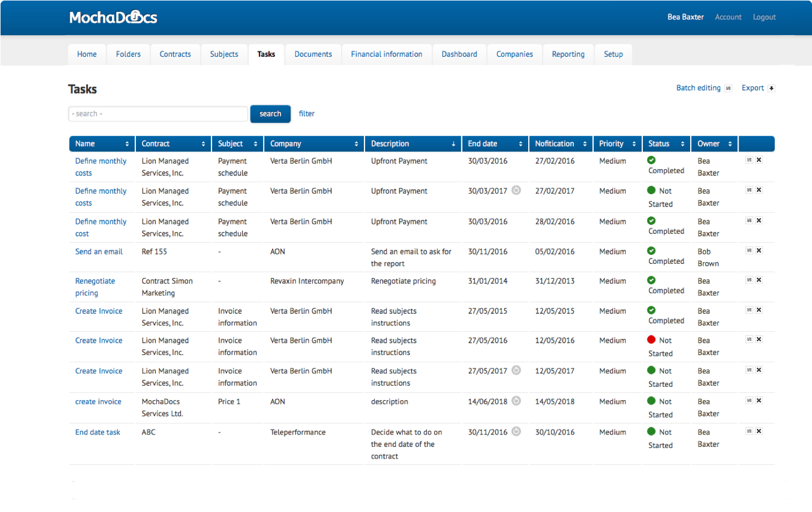
Task: Click the clock icon next to 30/03/2017
Action: 516,190
